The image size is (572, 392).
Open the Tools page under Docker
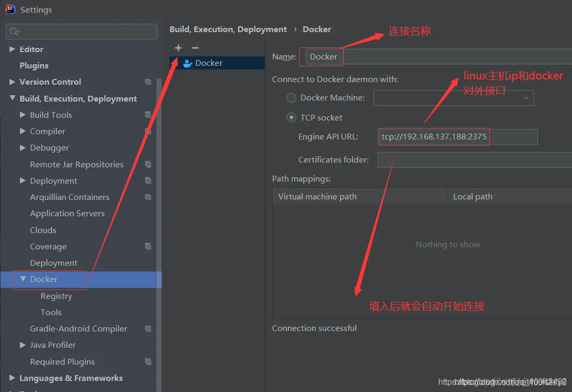pos(51,312)
